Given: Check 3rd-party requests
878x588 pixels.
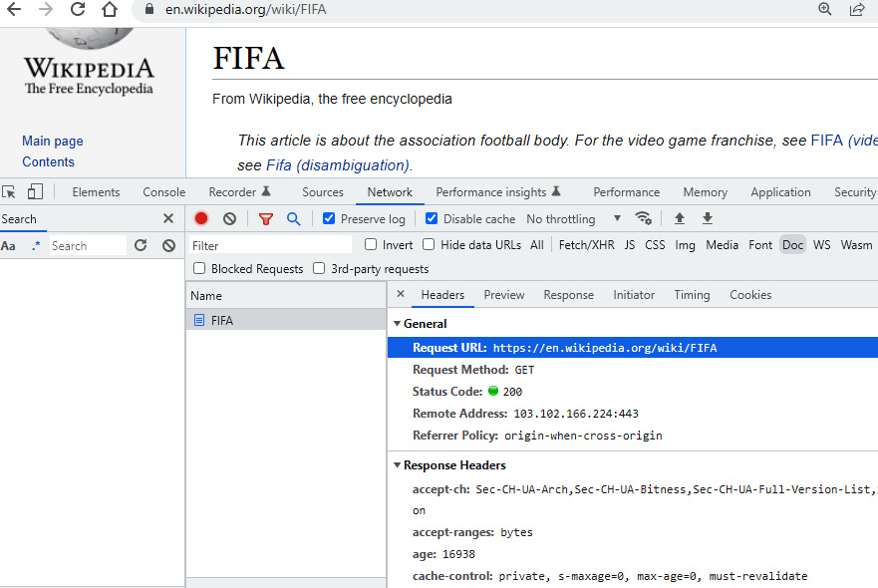Looking at the screenshot, I should 319,268.
